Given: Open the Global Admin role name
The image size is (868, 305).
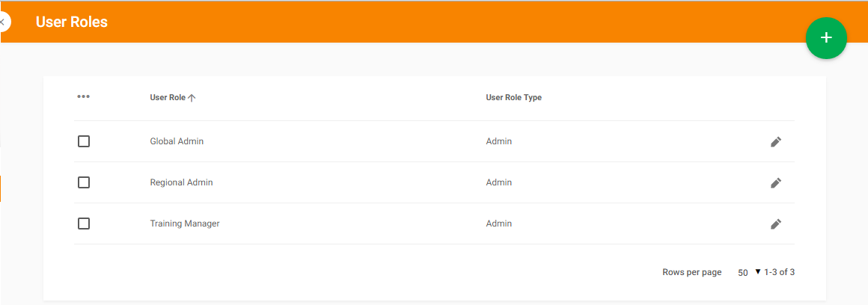Looking at the screenshot, I should (177, 141).
